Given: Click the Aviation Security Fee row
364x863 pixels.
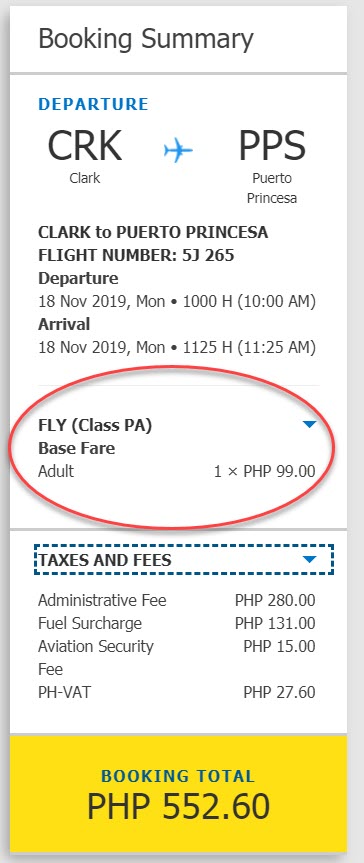Looking at the screenshot, I should (177, 657).
